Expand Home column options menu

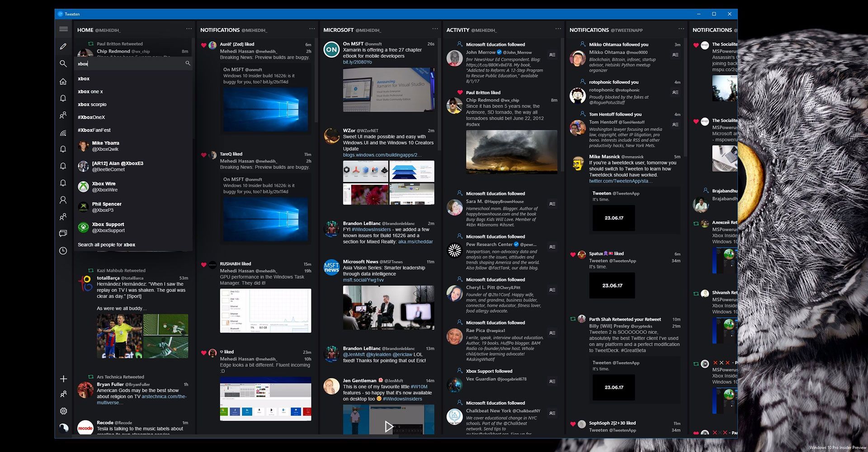pyautogui.click(x=189, y=29)
